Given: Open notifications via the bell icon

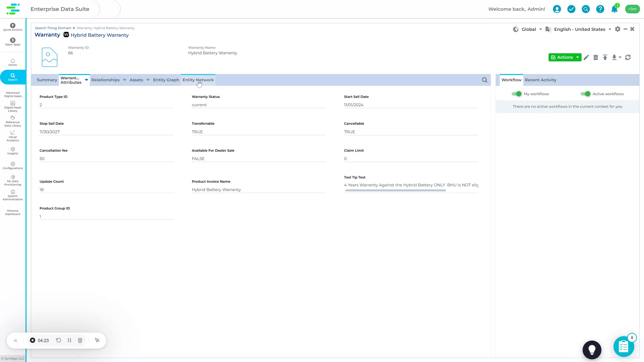Looking at the screenshot, I should click(x=614, y=9).
